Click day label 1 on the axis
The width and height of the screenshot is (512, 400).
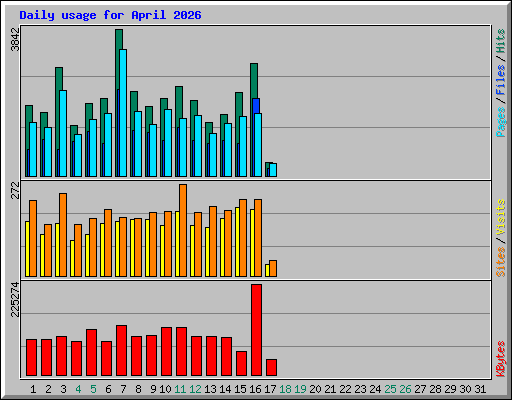33,389
